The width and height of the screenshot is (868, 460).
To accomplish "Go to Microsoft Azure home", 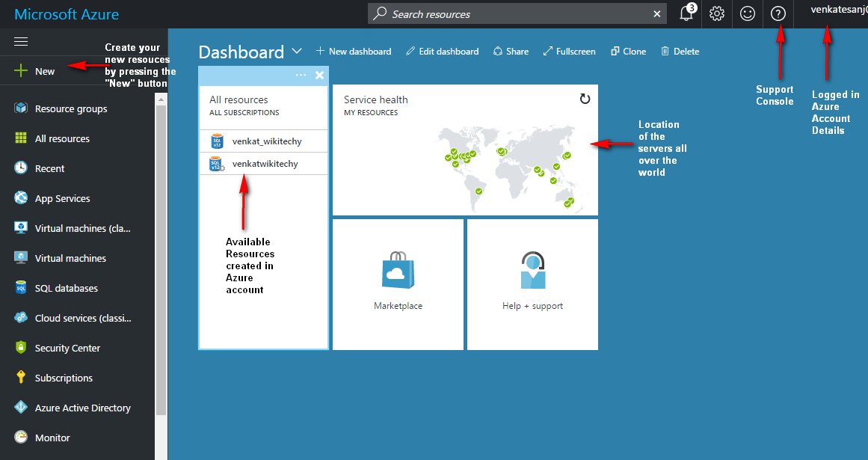I will click(x=67, y=14).
